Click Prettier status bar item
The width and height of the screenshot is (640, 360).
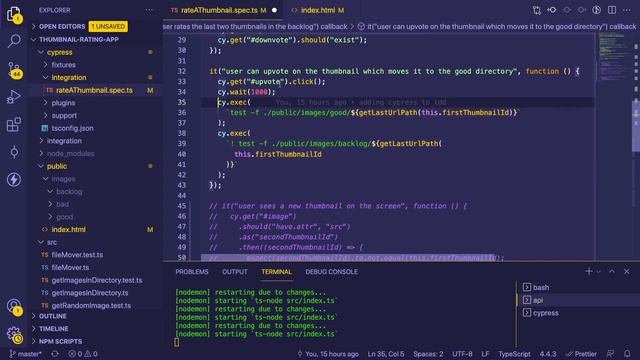click(x=581, y=354)
